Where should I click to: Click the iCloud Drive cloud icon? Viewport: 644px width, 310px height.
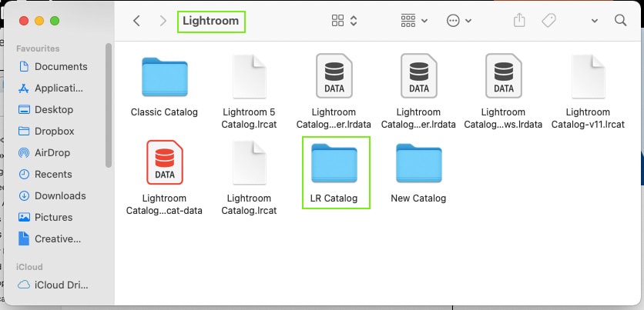pyautogui.click(x=24, y=285)
